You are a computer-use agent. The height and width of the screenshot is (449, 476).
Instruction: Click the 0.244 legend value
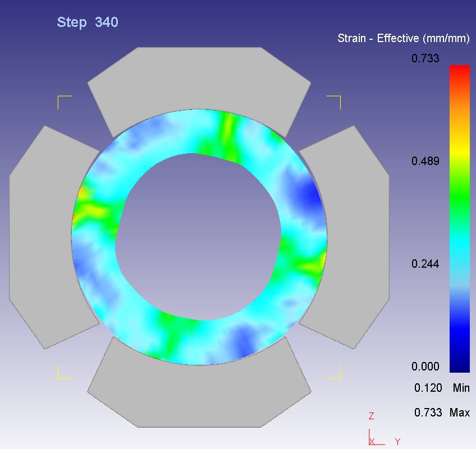[425, 264]
